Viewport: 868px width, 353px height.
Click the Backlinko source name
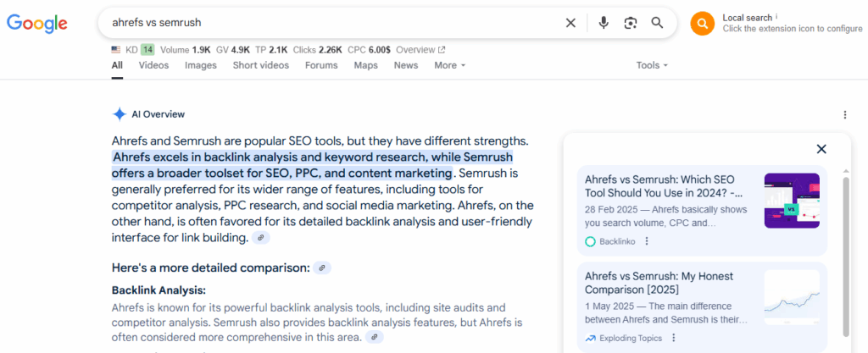click(x=617, y=241)
